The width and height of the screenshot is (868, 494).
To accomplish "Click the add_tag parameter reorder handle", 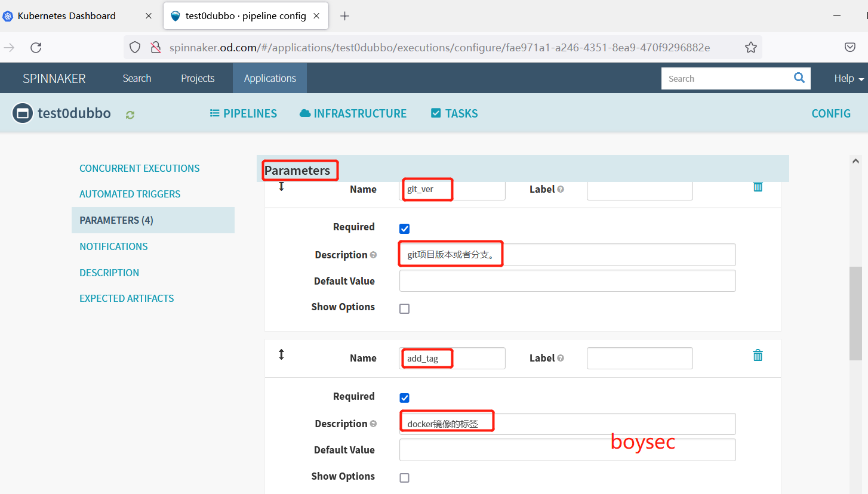I will click(281, 354).
